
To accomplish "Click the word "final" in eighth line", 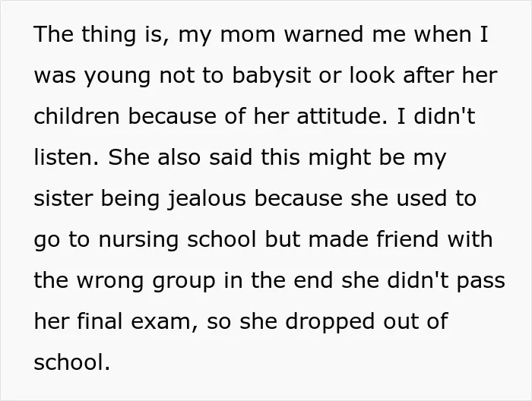I will point(100,321).
